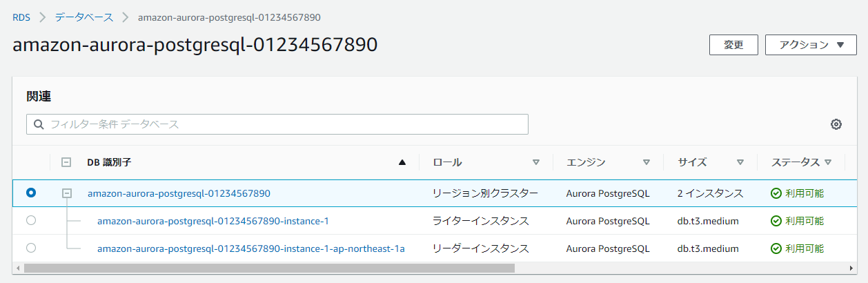Click the search magnifier icon in filter box
868x283 pixels.
(38, 124)
